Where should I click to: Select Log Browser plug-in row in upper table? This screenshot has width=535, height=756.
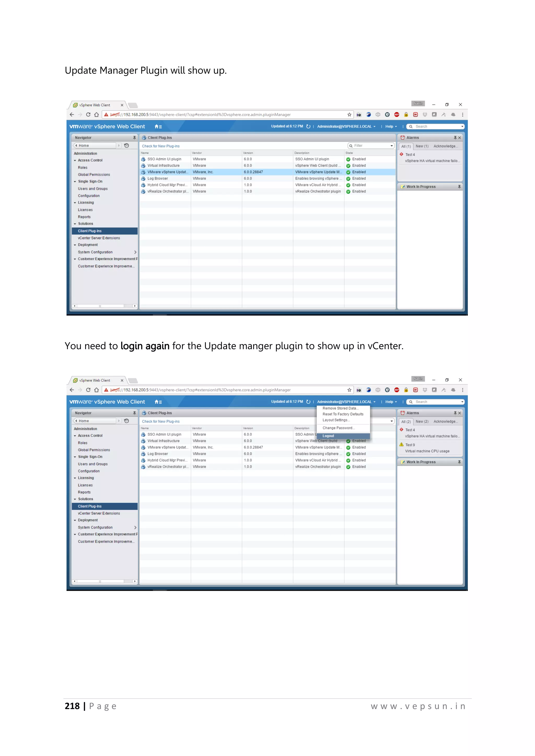[x=267, y=179]
